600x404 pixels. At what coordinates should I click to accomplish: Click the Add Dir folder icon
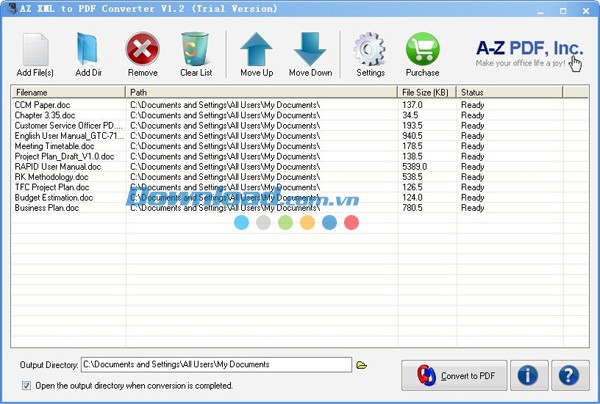point(88,49)
